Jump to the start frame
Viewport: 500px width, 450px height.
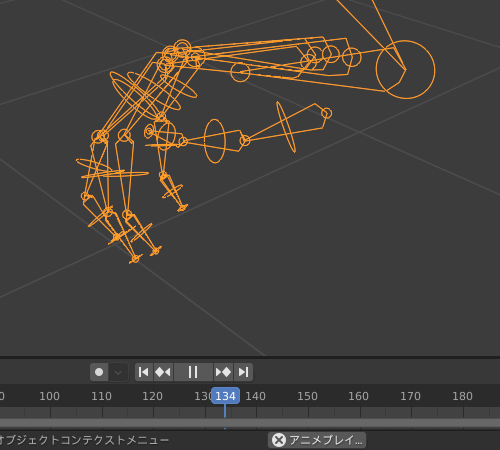tap(144, 372)
